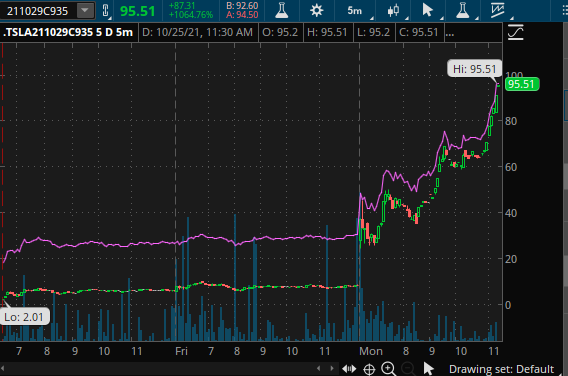Click the Mon label on time axis
This screenshot has width=568, height=376.
pos(371,351)
